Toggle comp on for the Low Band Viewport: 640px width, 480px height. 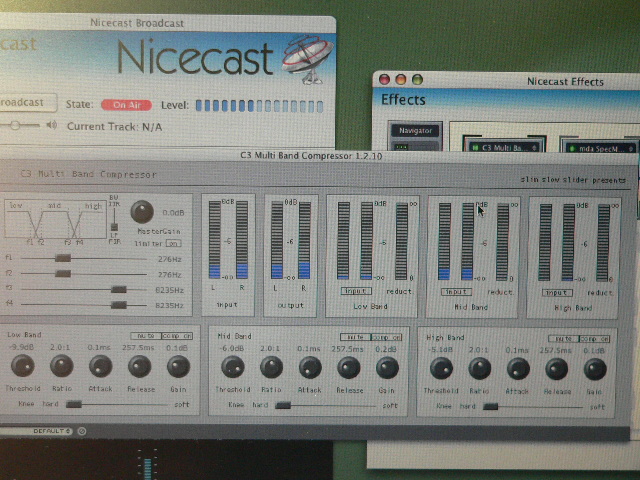click(177, 336)
